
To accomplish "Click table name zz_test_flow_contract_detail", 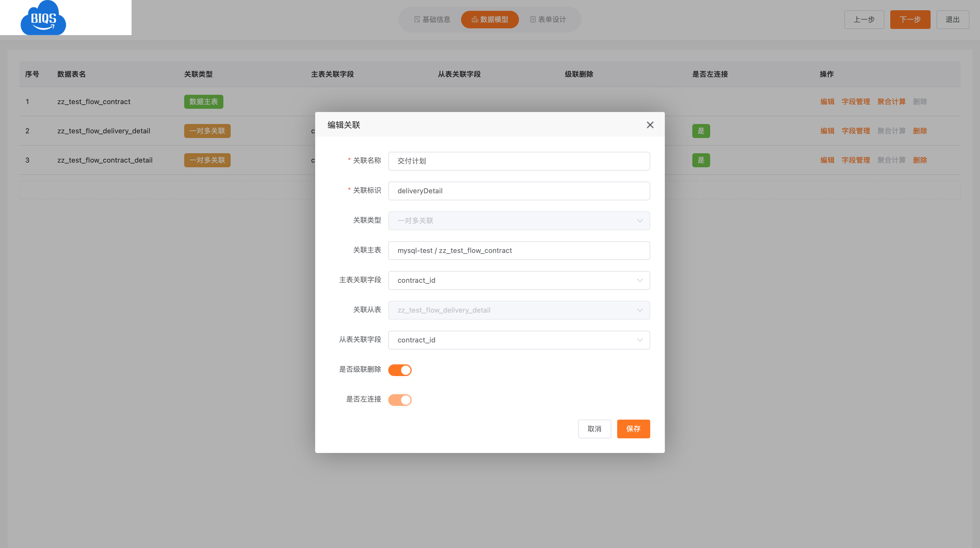I will [105, 160].
